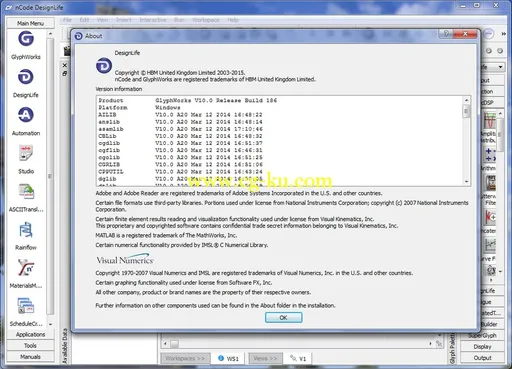This screenshot has height=369, width=512.
Task: Open the MaterialsManager icon
Action: (26, 268)
